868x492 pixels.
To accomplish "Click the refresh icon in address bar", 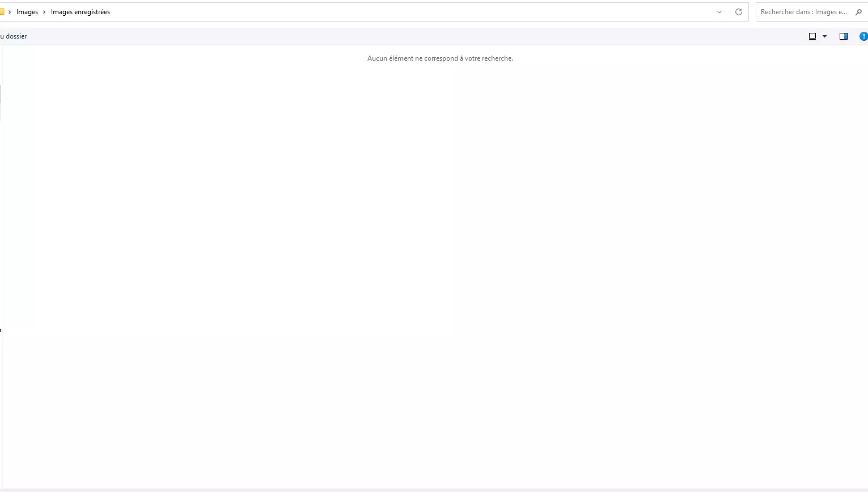I will pos(738,12).
